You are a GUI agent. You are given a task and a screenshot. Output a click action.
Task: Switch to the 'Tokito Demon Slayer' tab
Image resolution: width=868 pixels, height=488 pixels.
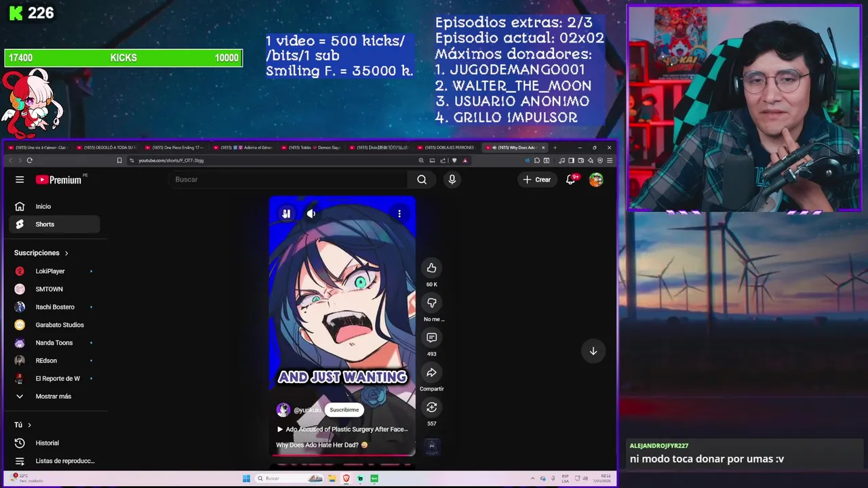tap(311, 148)
